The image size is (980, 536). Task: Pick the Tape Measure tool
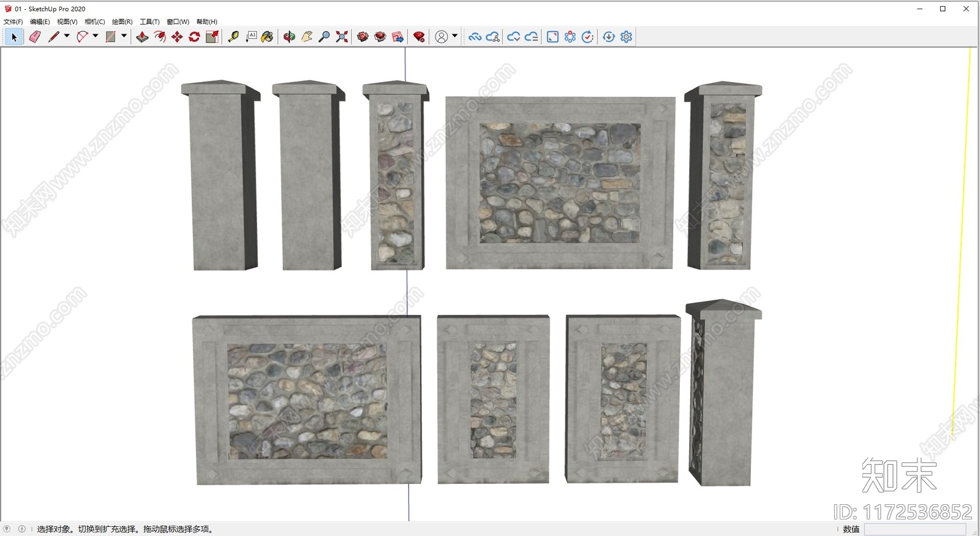[233, 37]
